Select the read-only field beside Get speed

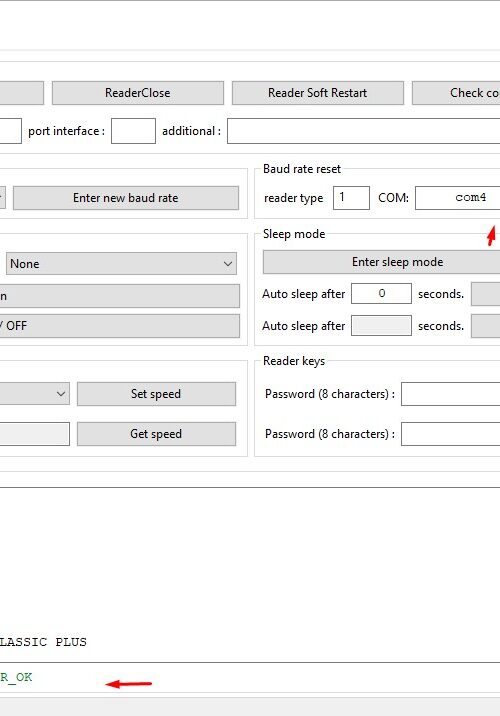click(x=34, y=433)
